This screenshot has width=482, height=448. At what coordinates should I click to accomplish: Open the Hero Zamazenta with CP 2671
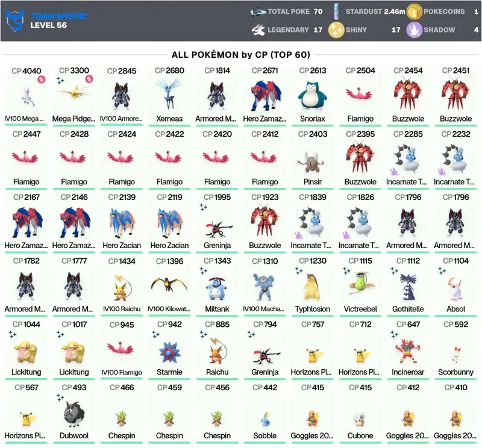(x=265, y=95)
